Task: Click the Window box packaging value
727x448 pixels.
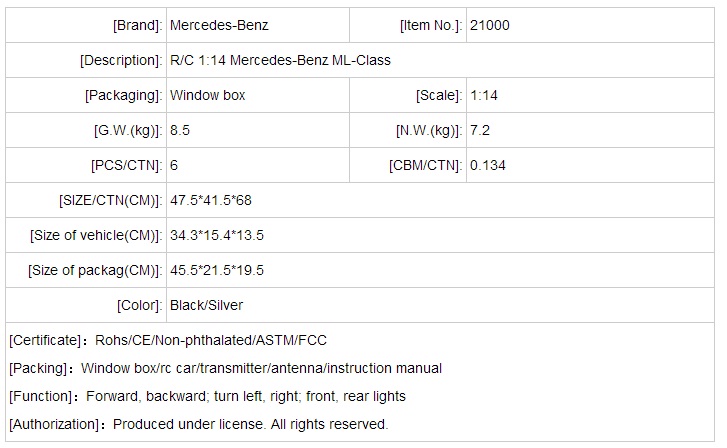Action: 208,95
